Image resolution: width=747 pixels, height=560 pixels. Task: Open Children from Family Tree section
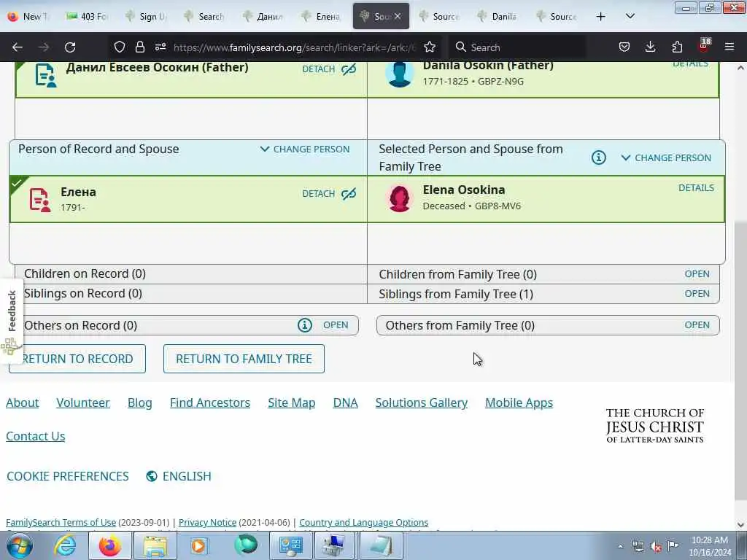coord(697,274)
